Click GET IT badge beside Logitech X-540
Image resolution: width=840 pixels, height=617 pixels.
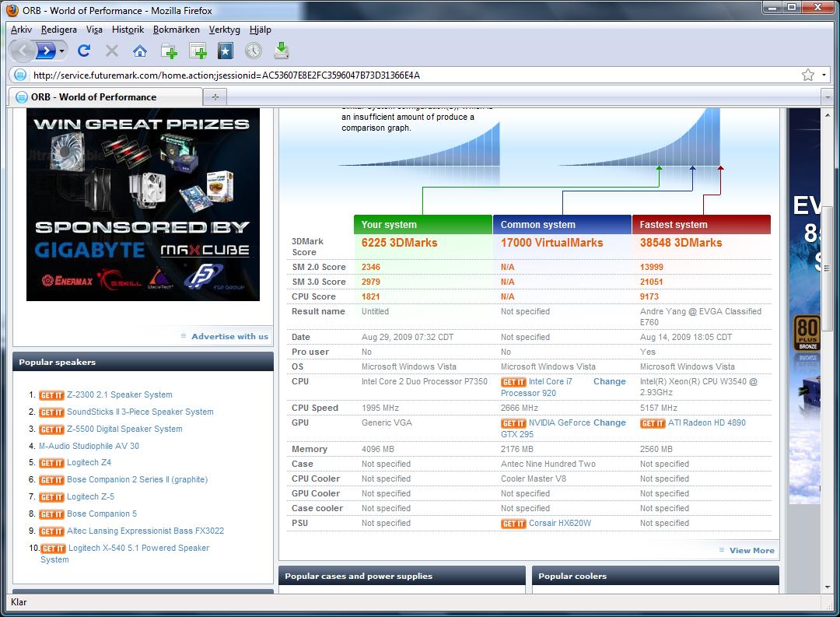[x=54, y=549]
